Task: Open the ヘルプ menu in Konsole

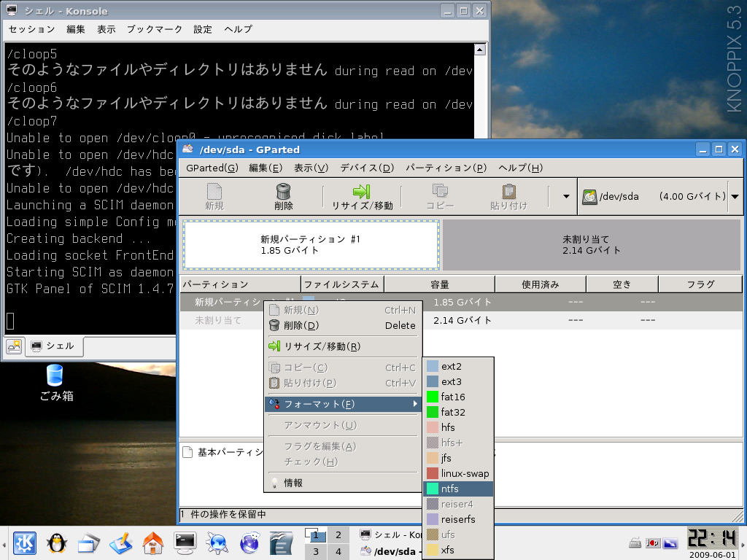Action: point(239,29)
